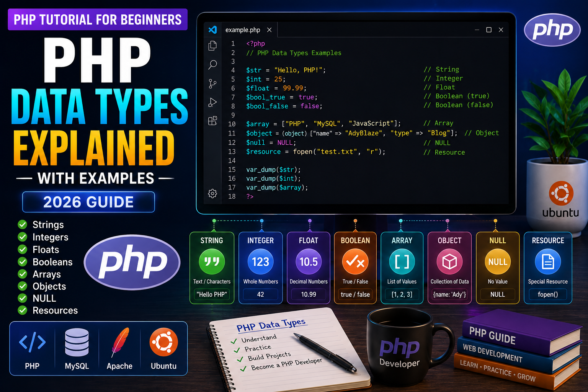Click the $resource fopen code line
588x392 pixels.
[315, 152]
